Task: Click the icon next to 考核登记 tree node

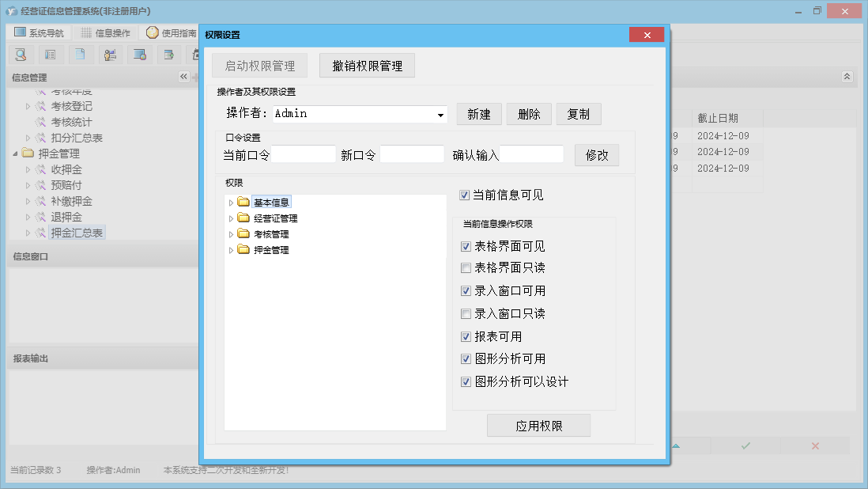Action: click(x=40, y=106)
